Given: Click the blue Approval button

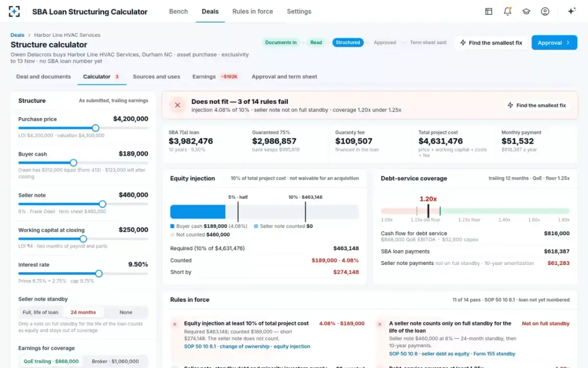Looking at the screenshot, I should (x=554, y=43).
